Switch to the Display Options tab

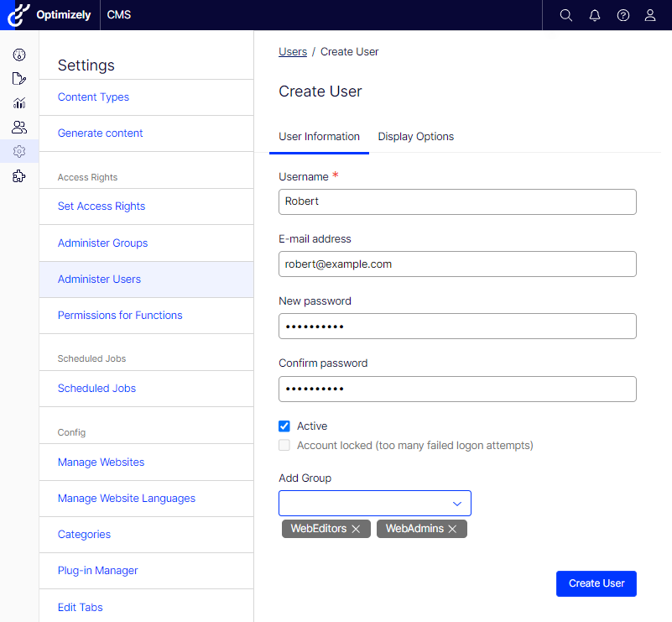point(416,136)
